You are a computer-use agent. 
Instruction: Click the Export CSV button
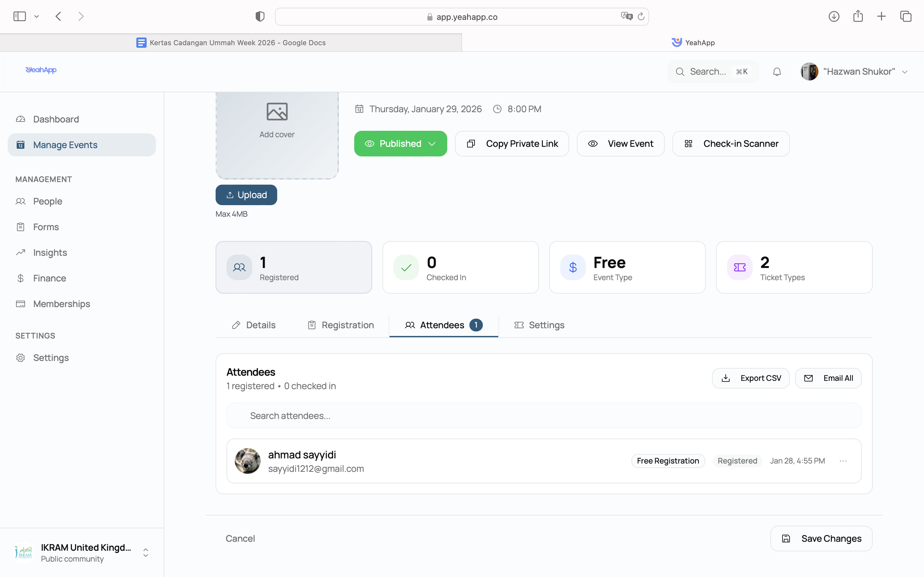click(750, 378)
